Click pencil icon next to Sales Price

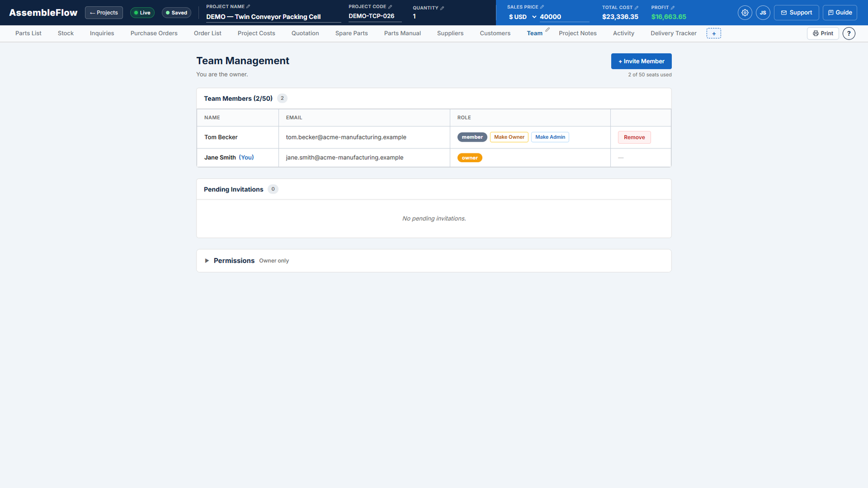[x=542, y=7]
